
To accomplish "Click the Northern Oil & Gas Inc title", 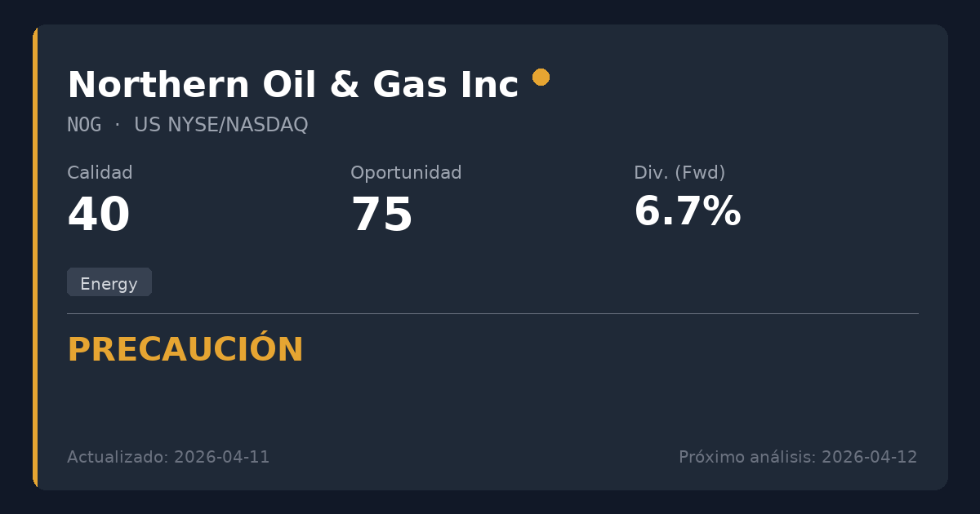I will (x=292, y=85).
